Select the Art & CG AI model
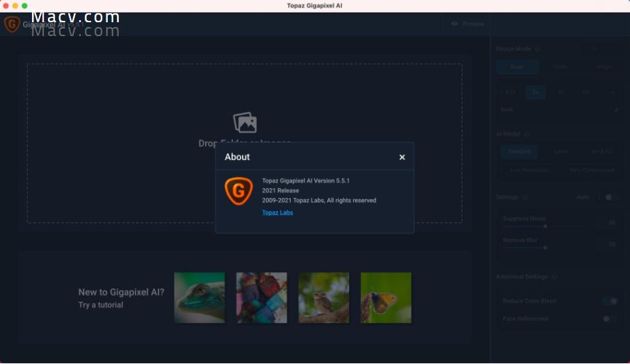 [601, 151]
